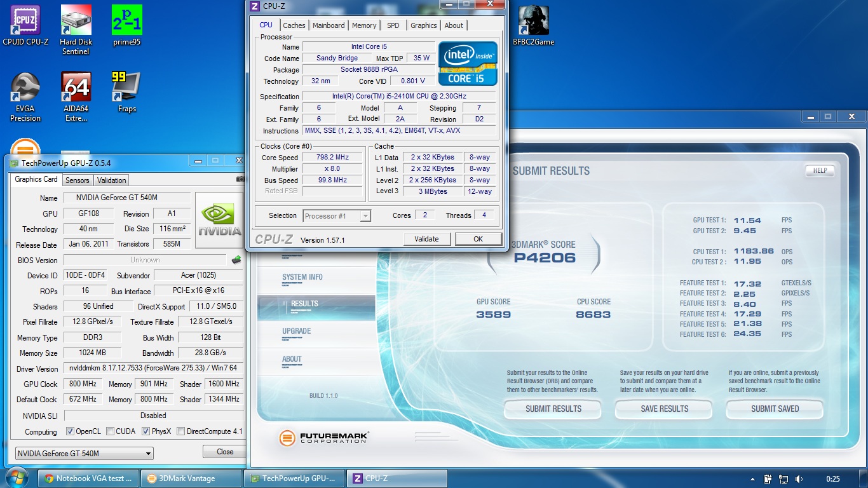
Task: Click Driver Version field in GPU-Z
Action: coord(153,368)
